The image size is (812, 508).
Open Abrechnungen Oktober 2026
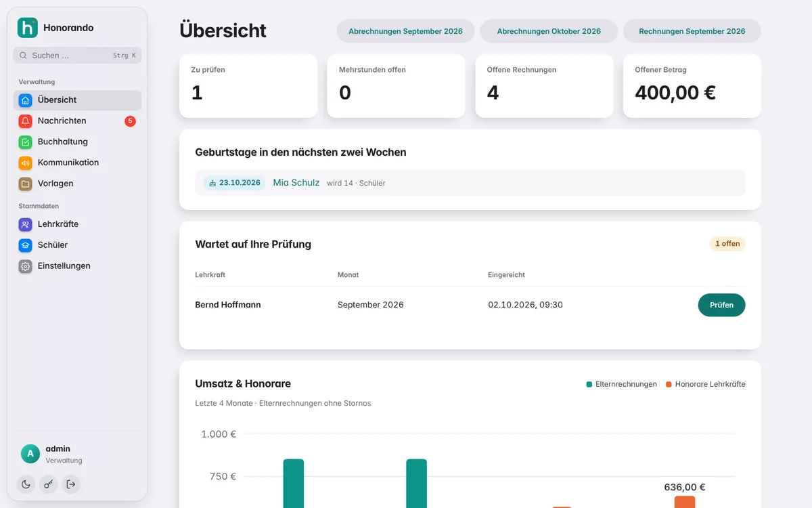pos(549,31)
